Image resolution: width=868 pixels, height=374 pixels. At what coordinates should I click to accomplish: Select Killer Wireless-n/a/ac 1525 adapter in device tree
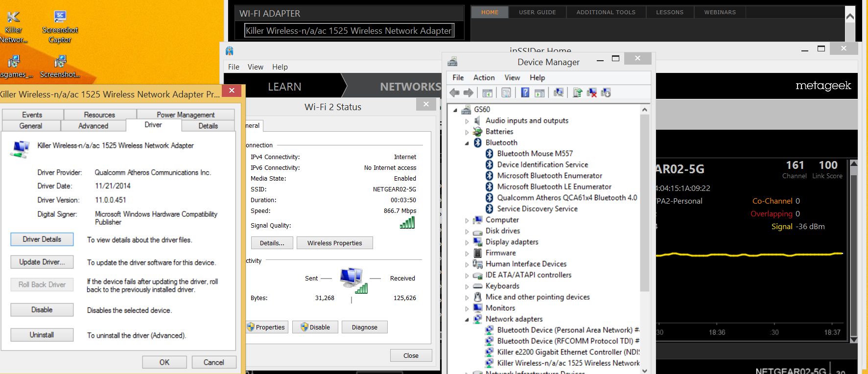click(x=568, y=363)
